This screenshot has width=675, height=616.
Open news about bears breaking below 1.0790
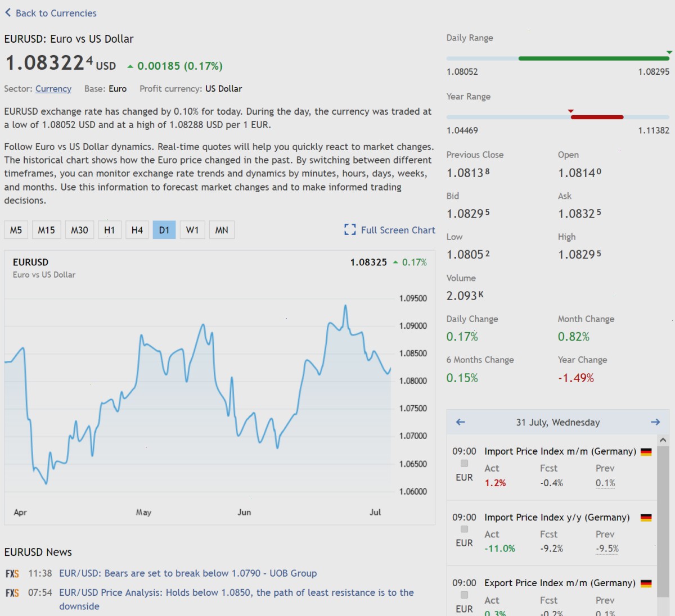point(188,573)
